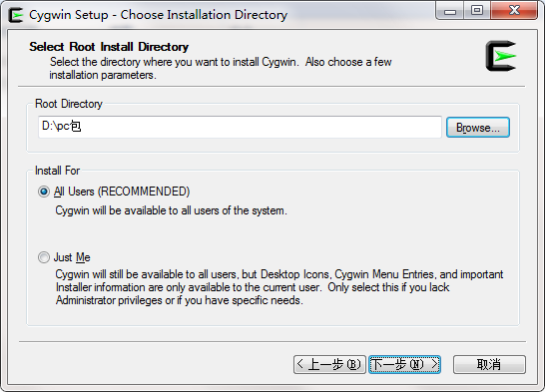Screen dimensions: 545x392
Task: Click the Just Me label text
Action: pos(72,257)
